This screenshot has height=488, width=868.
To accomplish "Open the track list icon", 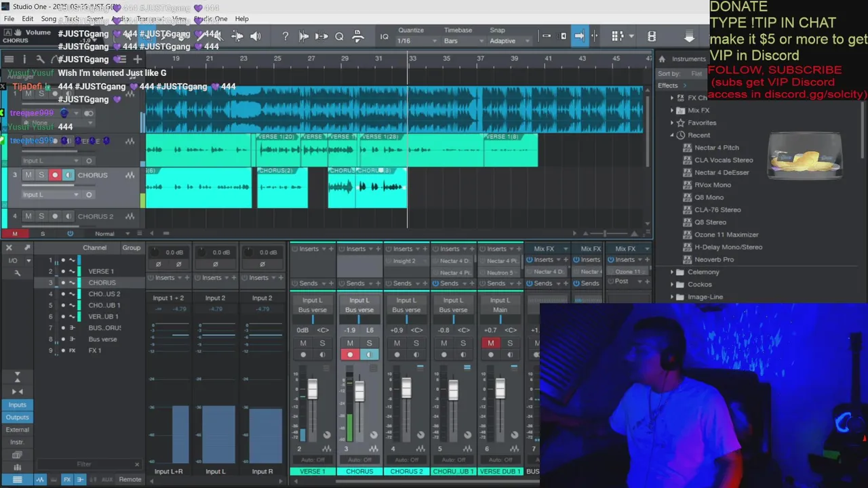I will pos(9,60).
